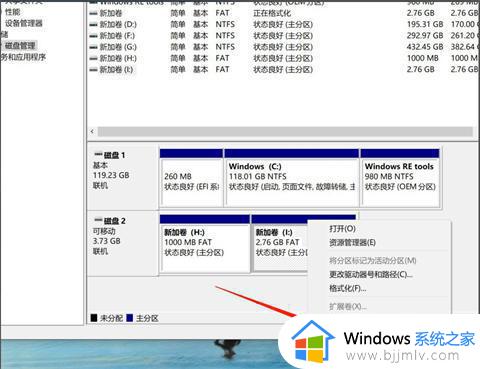Image resolution: width=480 pixels, height=369 pixels.
Task: Select the Windows RE tools partition block
Action: pyautogui.click(x=400, y=178)
